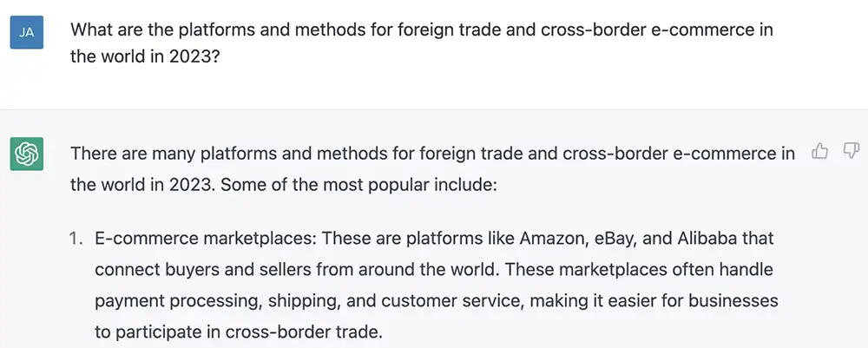The height and width of the screenshot is (348, 868).
Task: Click the user question text starting with 'What are the platforms'
Action: tap(421, 43)
